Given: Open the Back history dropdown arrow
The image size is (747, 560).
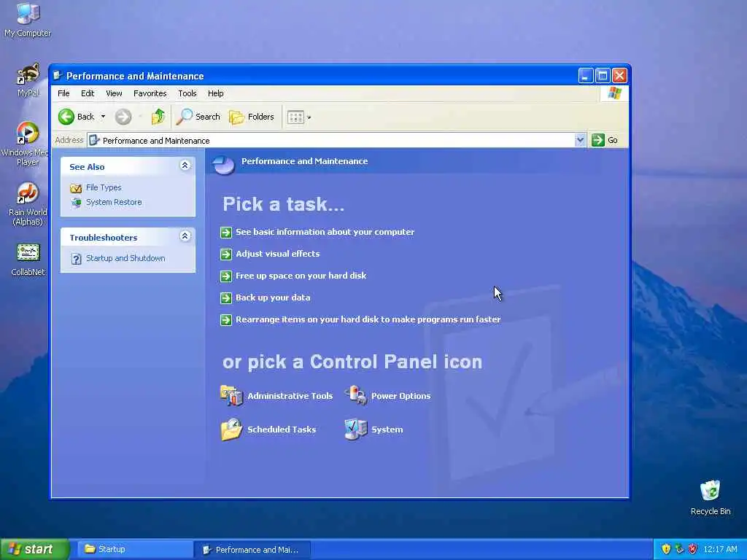Looking at the screenshot, I should point(103,117).
